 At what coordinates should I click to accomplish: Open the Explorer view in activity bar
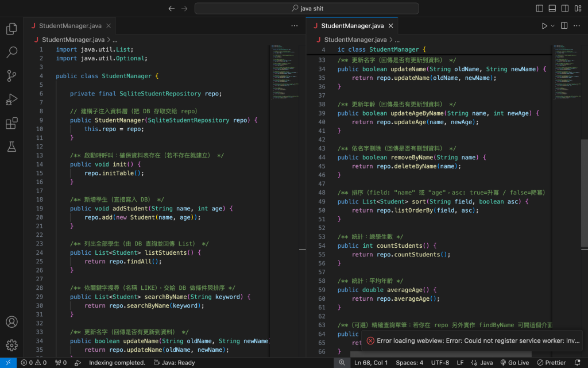click(11, 29)
